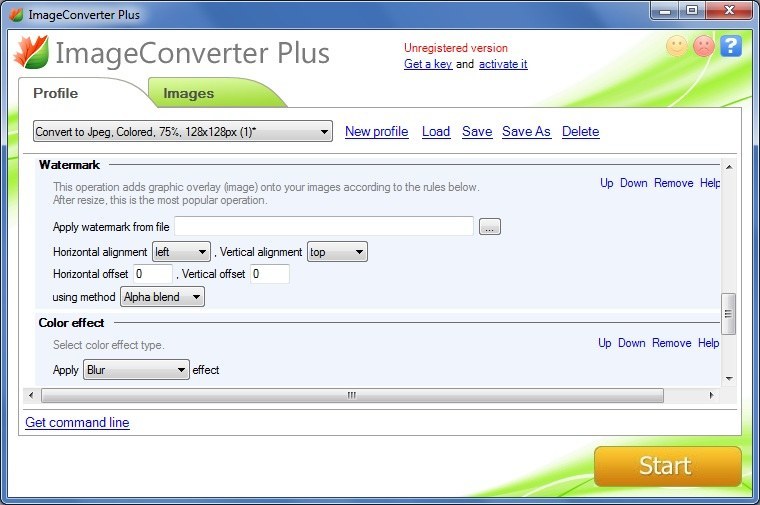The width and height of the screenshot is (760, 505).
Task: Move Color effect operation Up
Action: click(604, 343)
